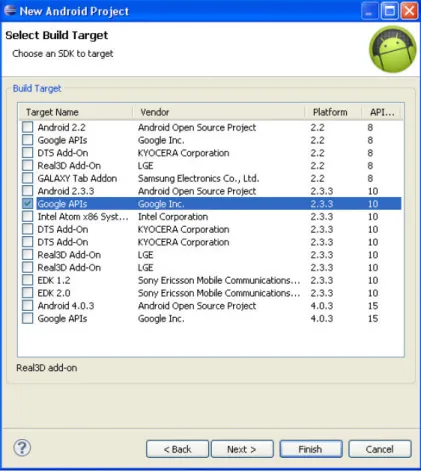Proceed with the Next > button
Screen dimensions: 421x472
coord(242,449)
